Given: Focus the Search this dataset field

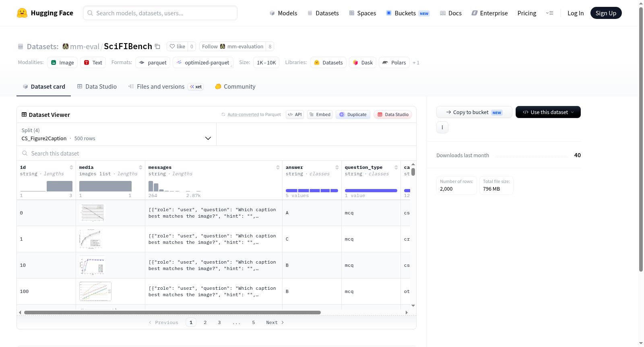Looking at the screenshot, I should [x=217, y=153].
